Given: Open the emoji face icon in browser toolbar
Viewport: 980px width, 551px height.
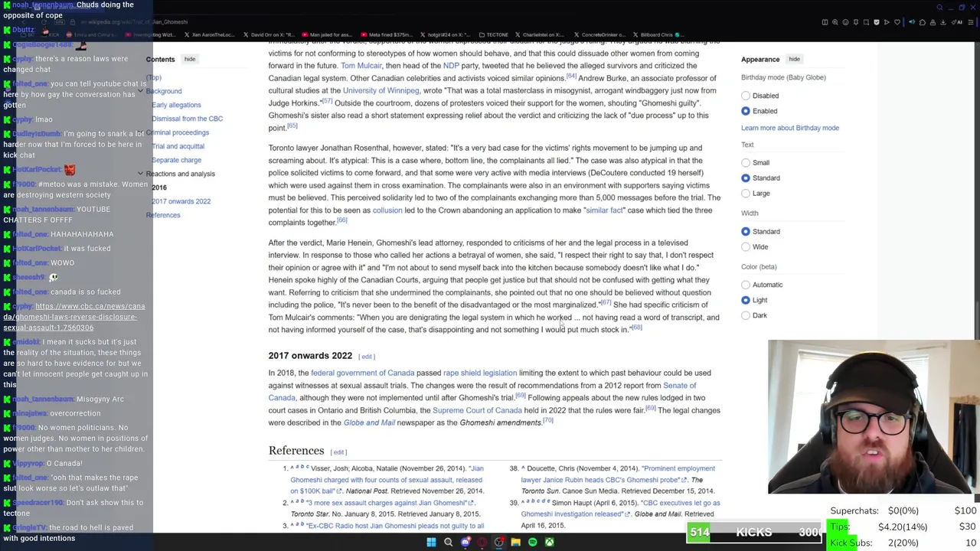Looking at the screenshot, I should pyautogui.click(x=845, y=22).
